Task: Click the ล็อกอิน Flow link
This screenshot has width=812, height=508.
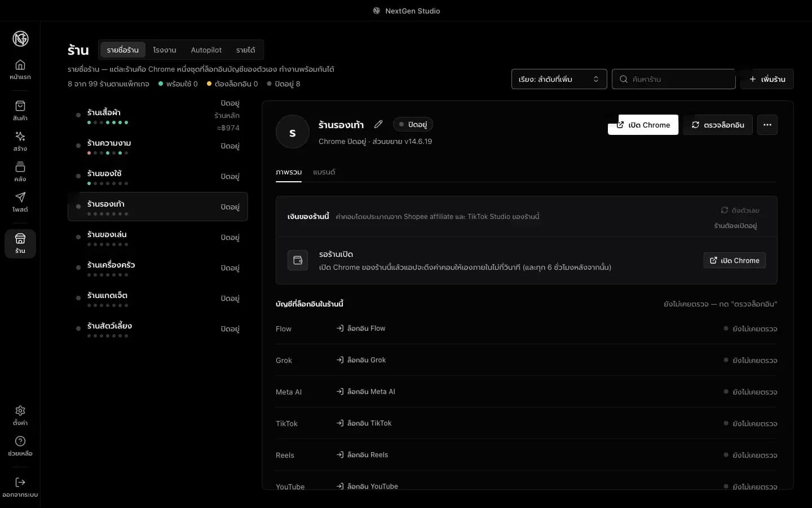Action: 361,329
